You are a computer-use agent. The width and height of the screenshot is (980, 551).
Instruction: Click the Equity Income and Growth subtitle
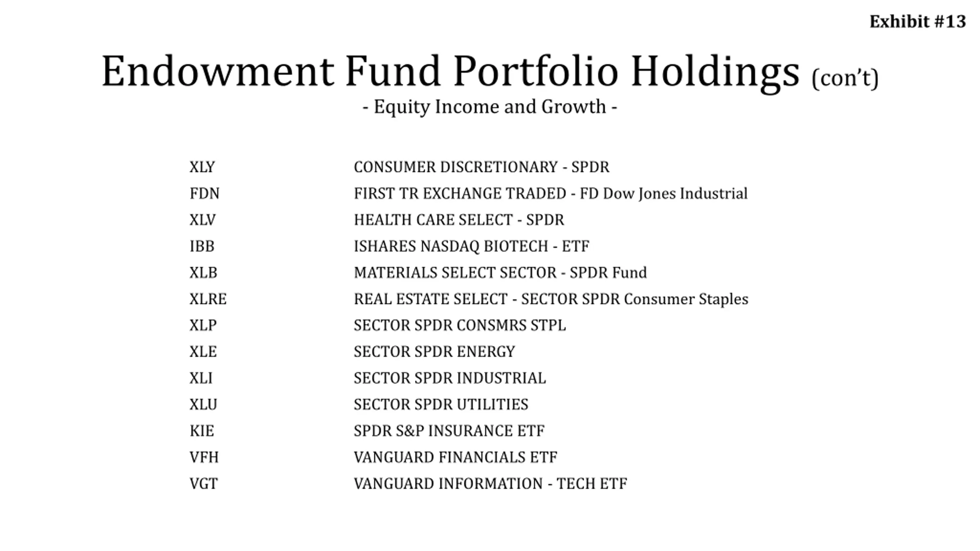(x=490, y=107)
